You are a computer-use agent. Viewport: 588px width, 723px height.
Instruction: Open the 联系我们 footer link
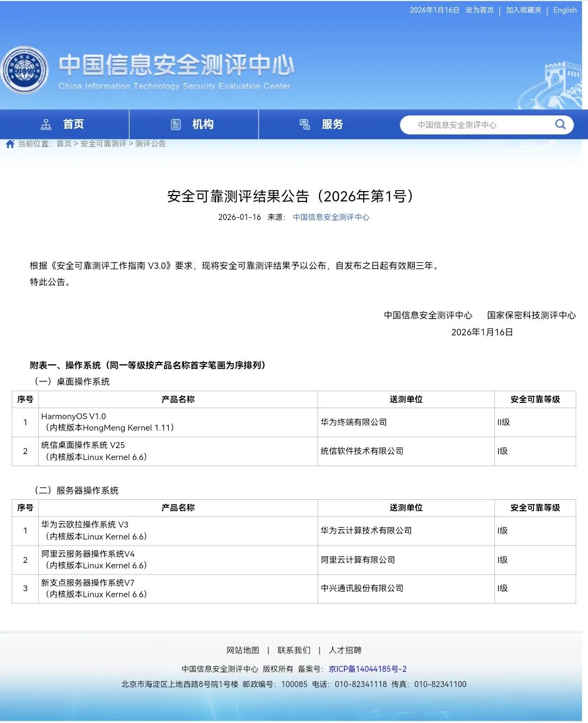[x=294, y=650]
